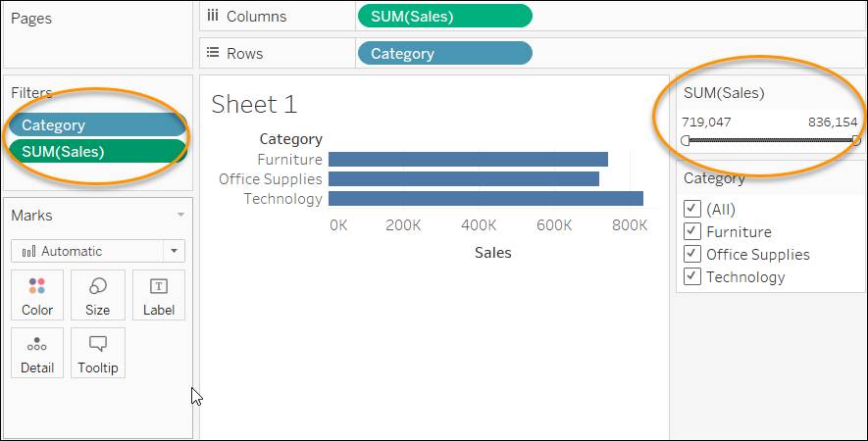868x441 pixels.
Task: Click the Filters shelf label
Action: [x=31, y=92]
